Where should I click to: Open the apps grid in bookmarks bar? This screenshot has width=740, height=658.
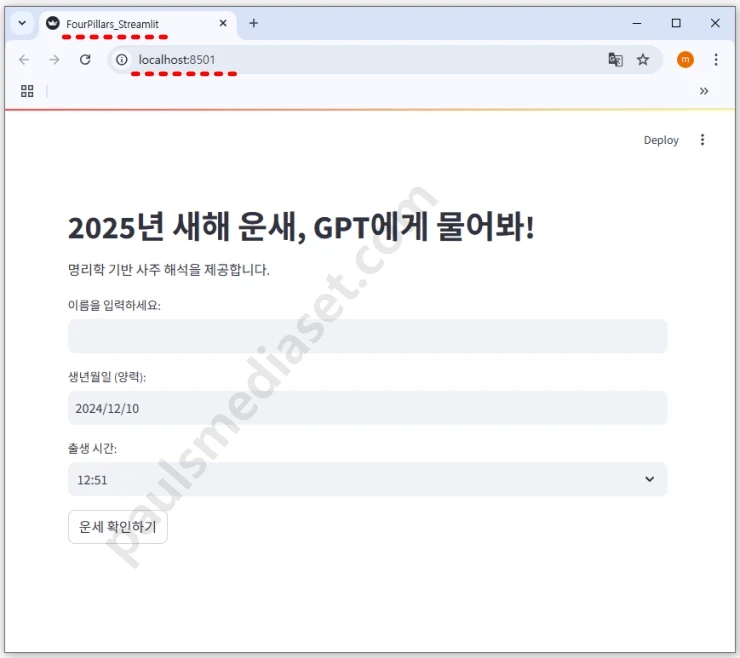coord(27,91)
